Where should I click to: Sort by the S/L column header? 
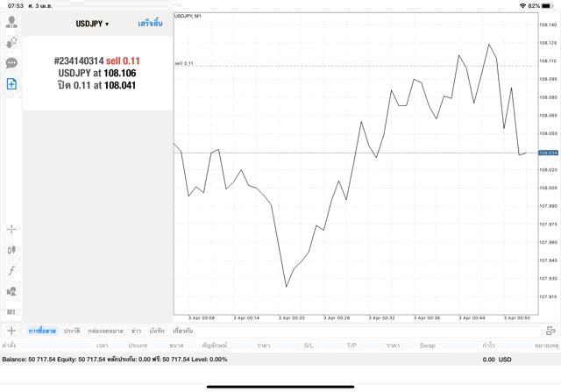(x=309, y=346)
